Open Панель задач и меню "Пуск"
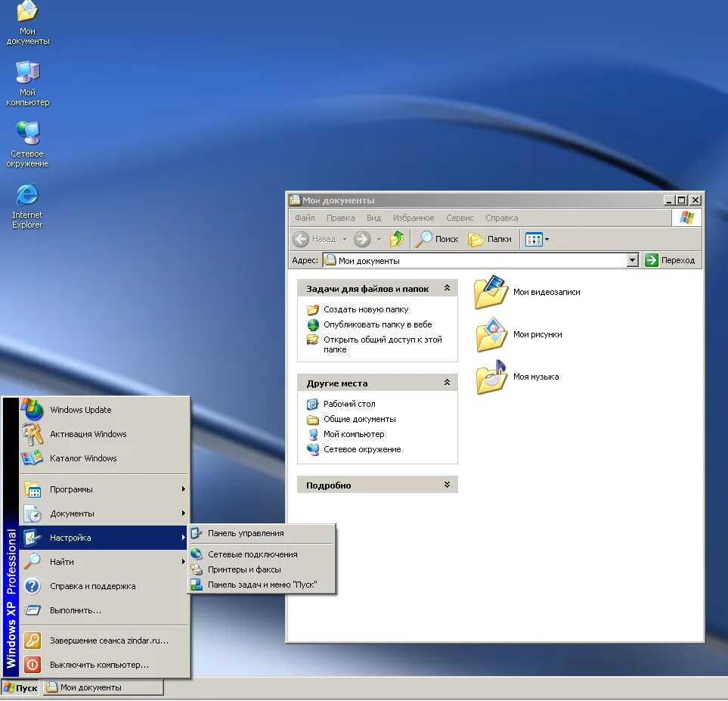This screenshot has height=701, width=728. [262, 585]
